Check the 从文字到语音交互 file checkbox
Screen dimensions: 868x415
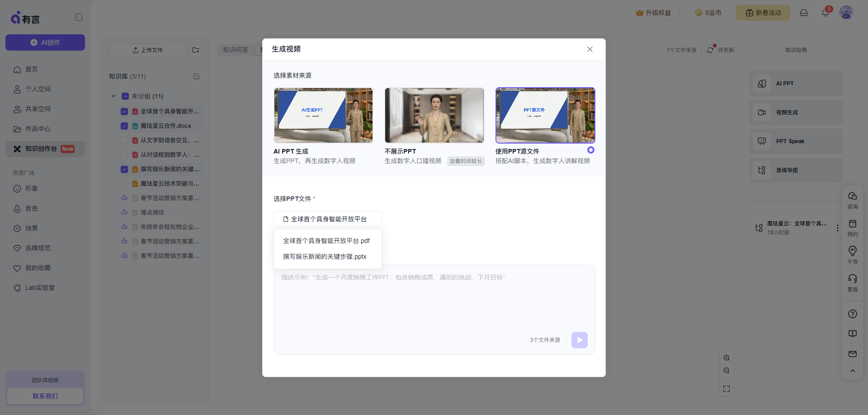pyautogui.click(x=124, y=140)
